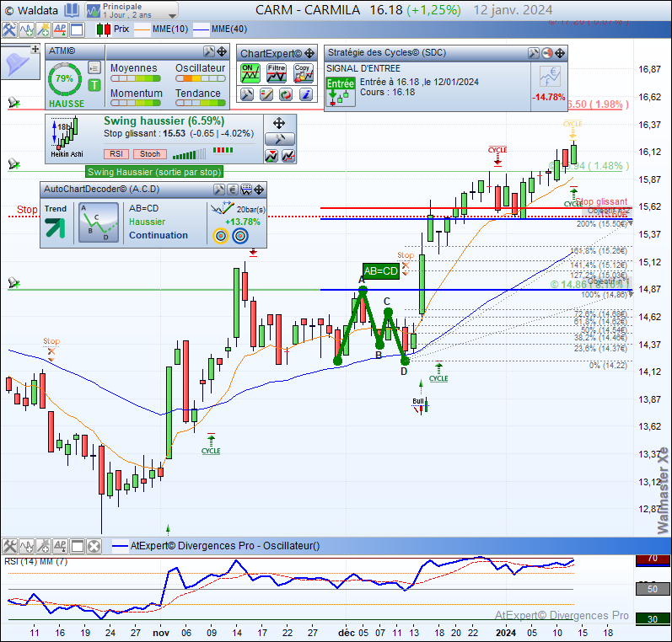Image resolution: width=672 pixels, height=642 pixels.
Task: Click the orange MME(10) line color swatch
Action: pos(143,29)
